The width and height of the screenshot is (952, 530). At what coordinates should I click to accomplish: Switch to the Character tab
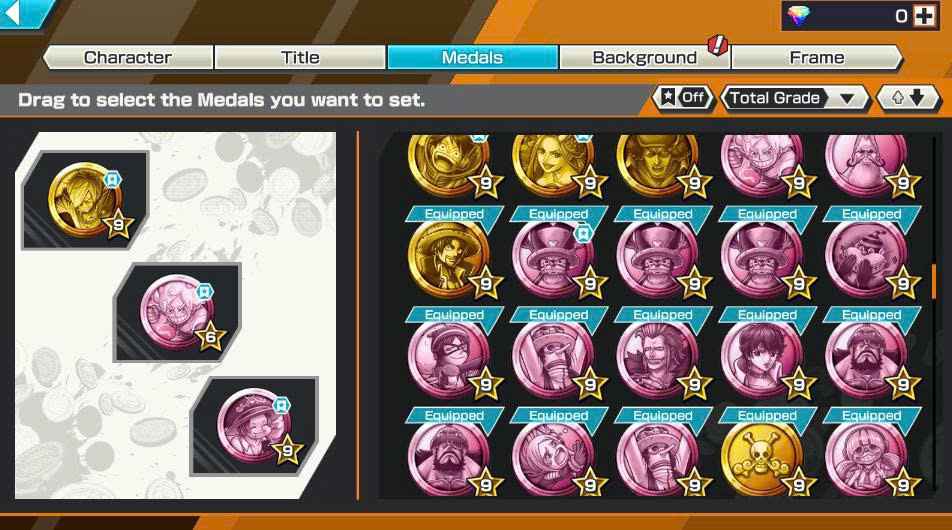pyautogui.click(x=128, y=58)
